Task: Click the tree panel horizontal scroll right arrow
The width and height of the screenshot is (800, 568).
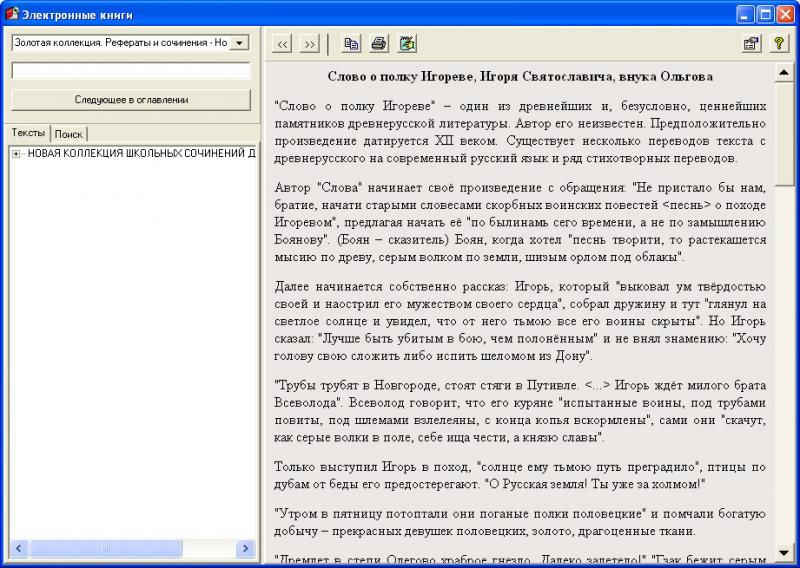Action: pos(244,549)
